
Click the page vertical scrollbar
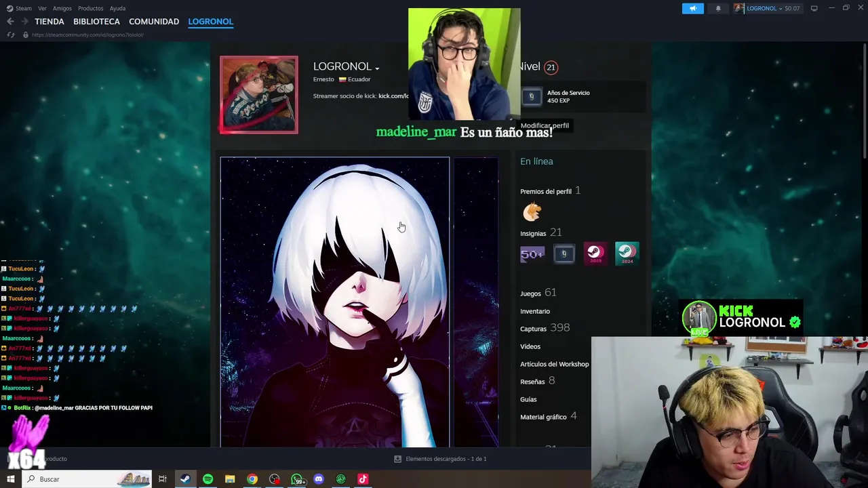[865, 102]
